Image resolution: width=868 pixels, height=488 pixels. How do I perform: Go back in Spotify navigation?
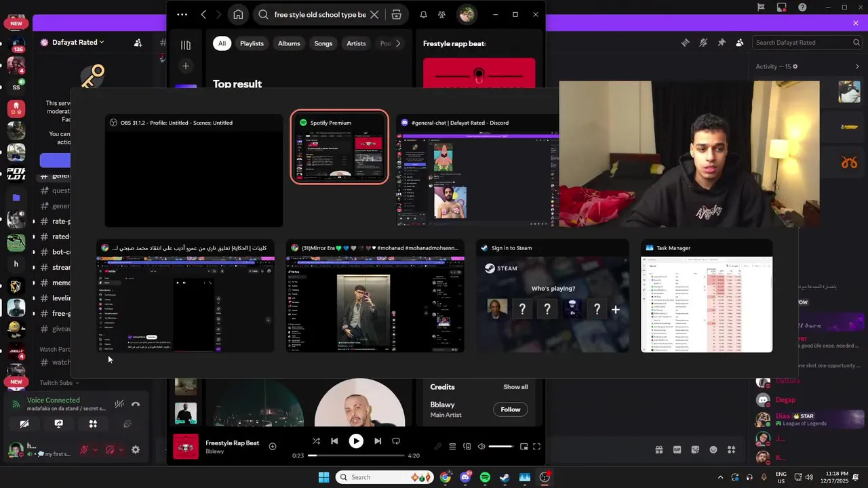click(203, 14)
